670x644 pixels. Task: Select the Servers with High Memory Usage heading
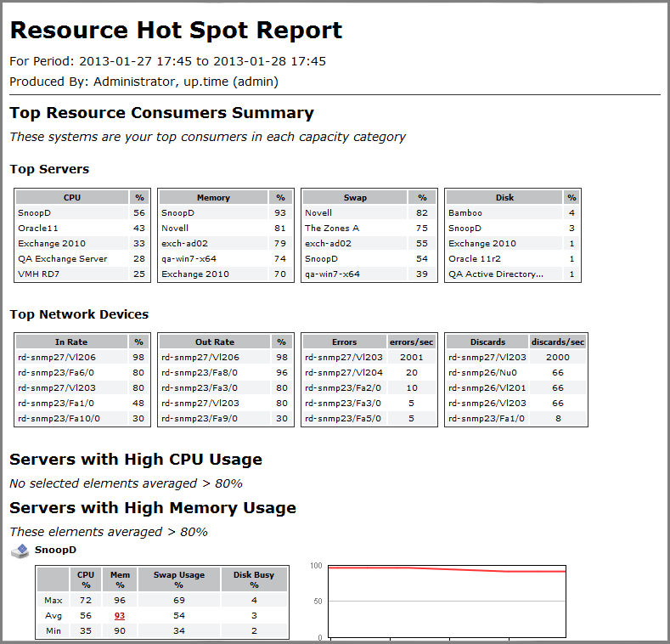click(153, 508)
